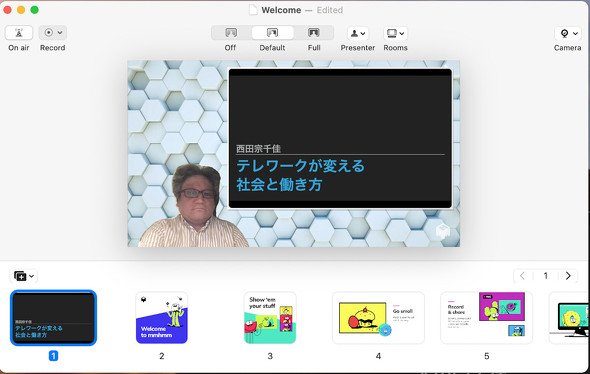
Task: Click the add slide icon
Action: 20,276
